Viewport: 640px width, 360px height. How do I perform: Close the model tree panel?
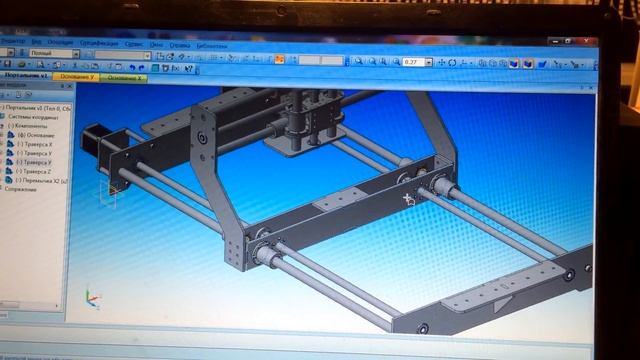point(69,87)
